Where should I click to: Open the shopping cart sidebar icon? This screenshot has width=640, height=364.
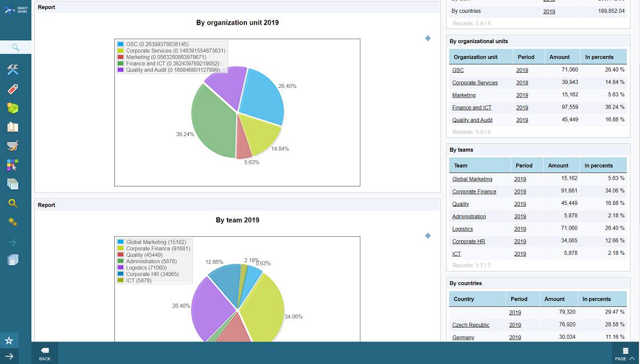(x=13, y=146)
